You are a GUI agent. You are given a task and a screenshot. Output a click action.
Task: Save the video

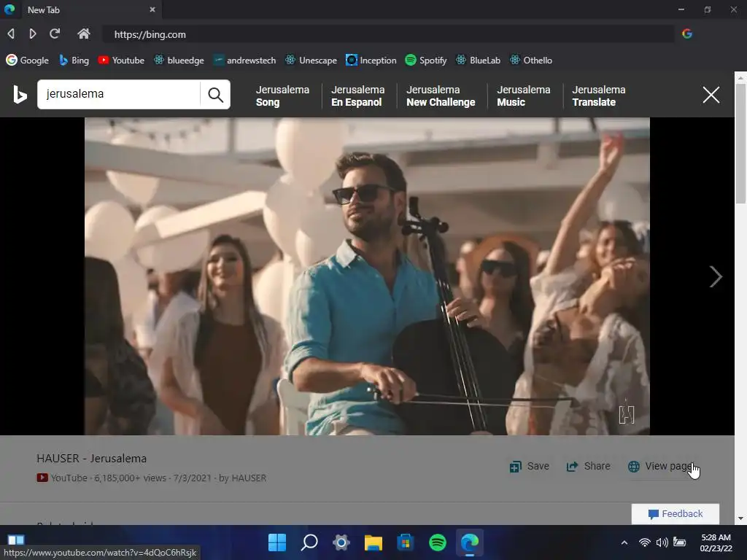pos(530,466)
